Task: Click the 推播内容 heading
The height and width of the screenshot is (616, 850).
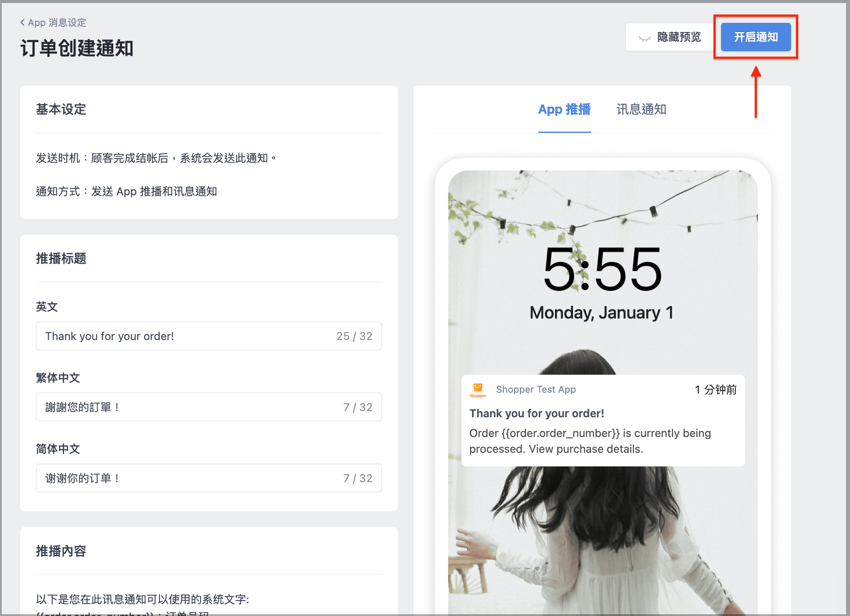Action: point(61,551)
